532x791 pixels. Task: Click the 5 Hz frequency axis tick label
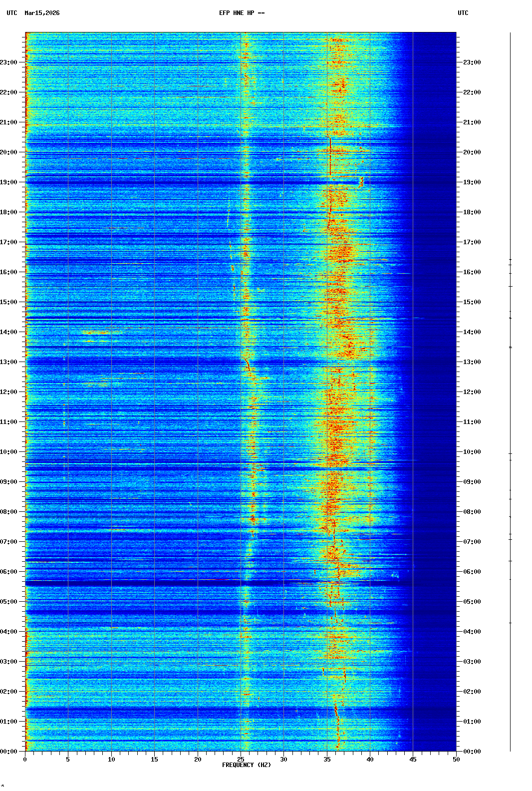click(x=68, y=760)
